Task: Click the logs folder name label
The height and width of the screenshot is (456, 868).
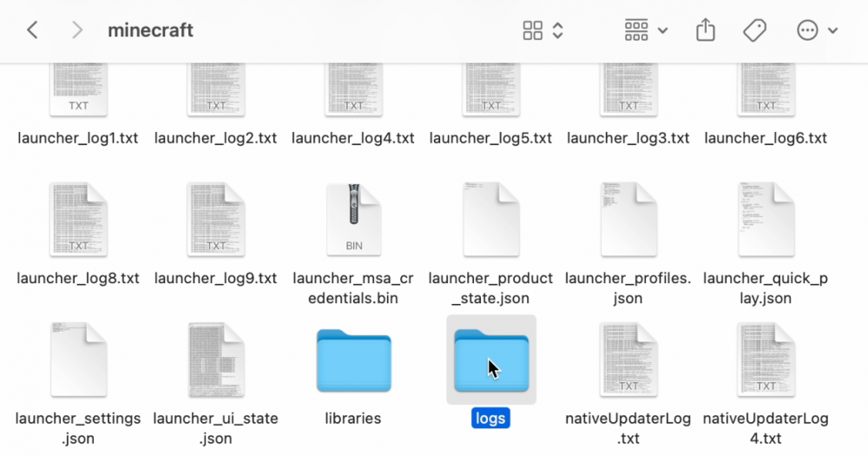Action: click(491, 419)
